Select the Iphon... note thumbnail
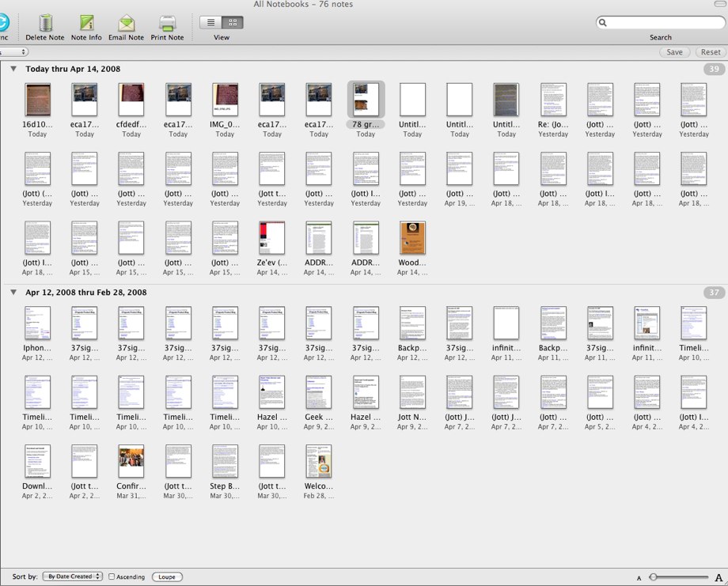Viewport: 728px width, 586px height. (38, 323)
